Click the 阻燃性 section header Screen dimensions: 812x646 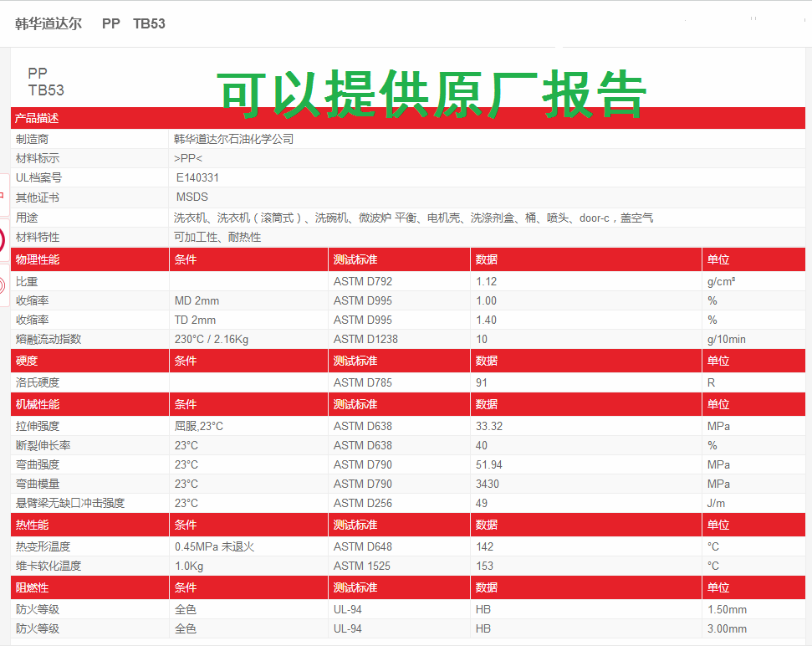(x=32, y=587)
